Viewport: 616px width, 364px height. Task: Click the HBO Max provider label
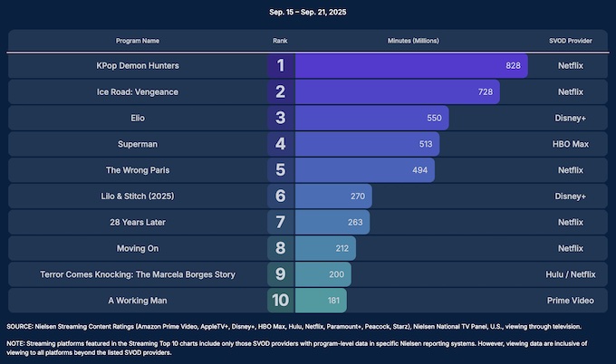[x=570, y=144]
